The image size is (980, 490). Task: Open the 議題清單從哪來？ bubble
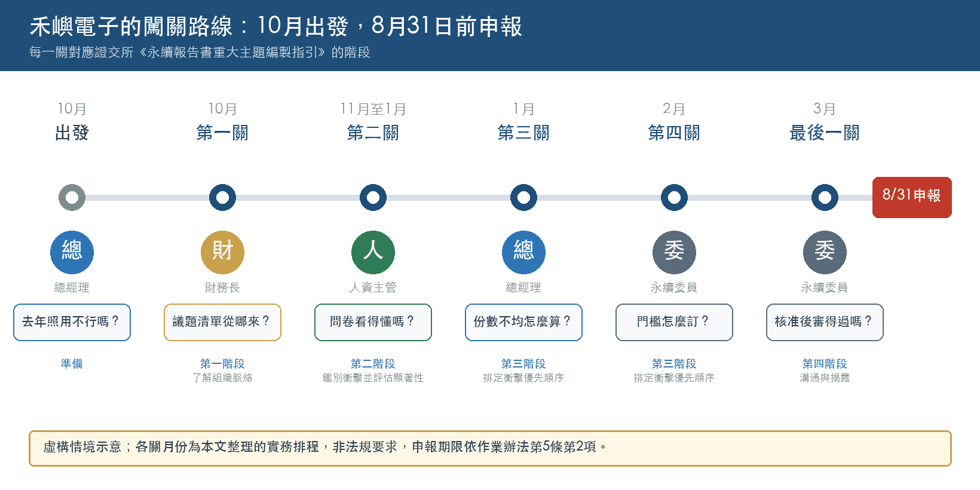222,322
